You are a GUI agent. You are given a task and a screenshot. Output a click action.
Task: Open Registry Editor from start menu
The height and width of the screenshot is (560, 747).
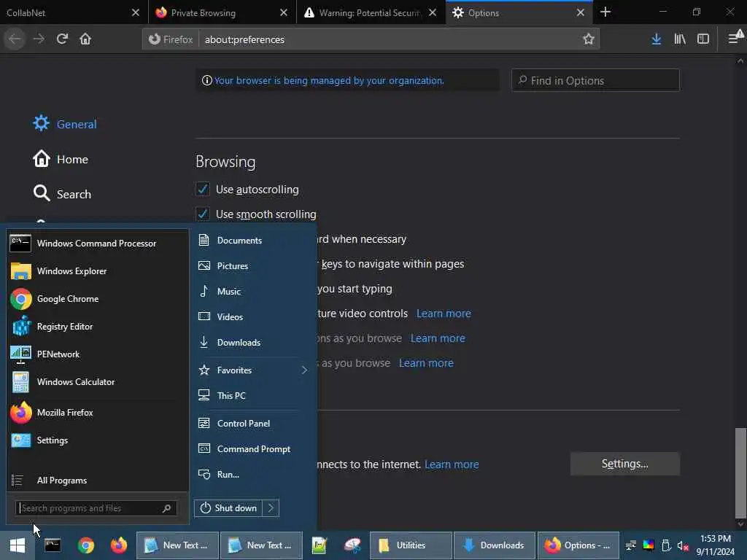coord(97,327)
